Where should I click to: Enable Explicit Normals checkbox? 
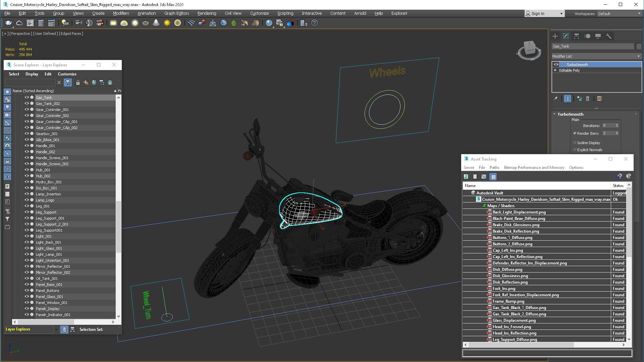(x=575, y=150)
